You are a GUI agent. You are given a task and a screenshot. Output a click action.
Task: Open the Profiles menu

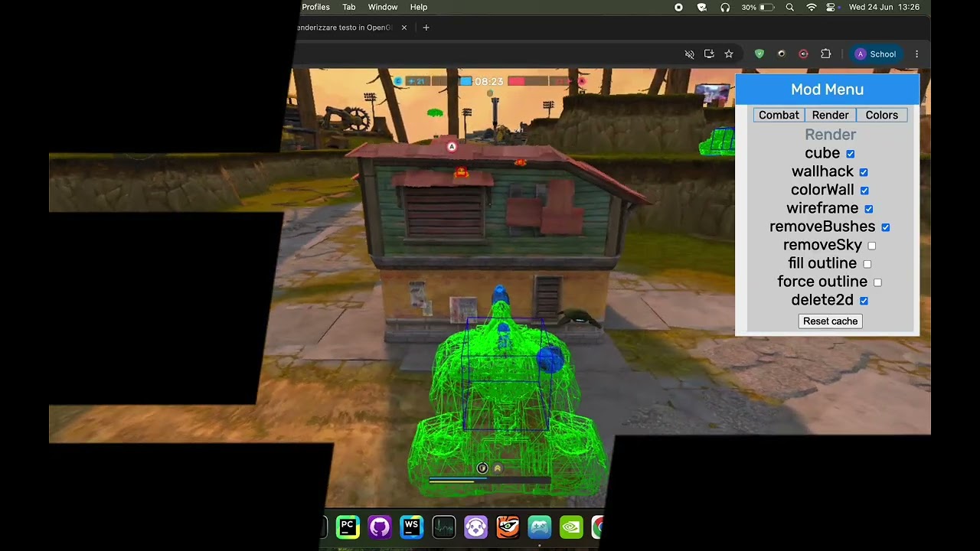pyautogui.click(x=315, y=7)
